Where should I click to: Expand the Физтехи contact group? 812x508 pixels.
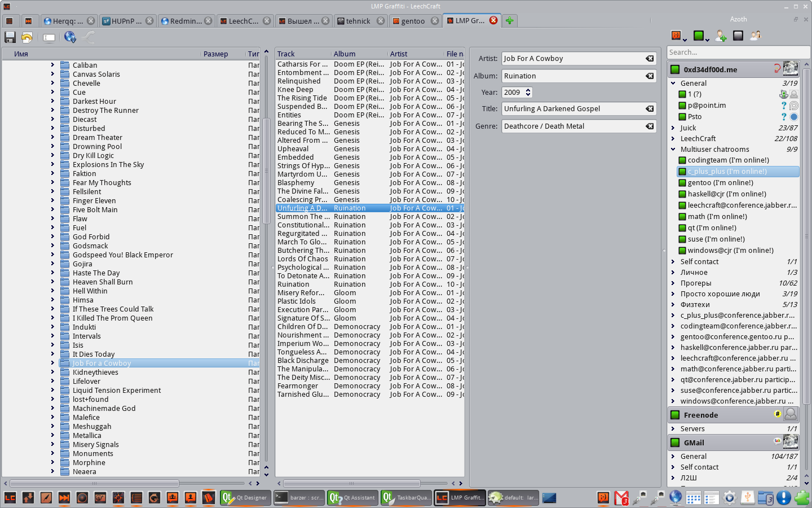click(x=673, y=305)
